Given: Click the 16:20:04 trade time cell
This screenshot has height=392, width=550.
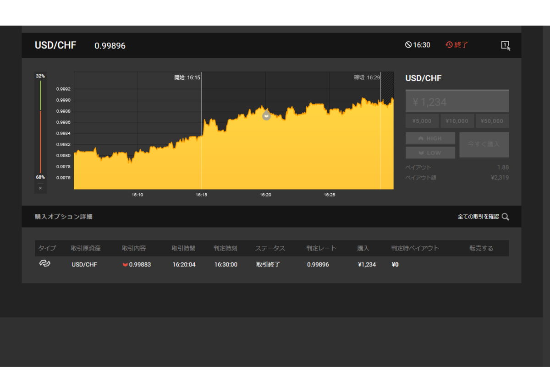Looking at the screenshot, I should [x=184, y=265].
